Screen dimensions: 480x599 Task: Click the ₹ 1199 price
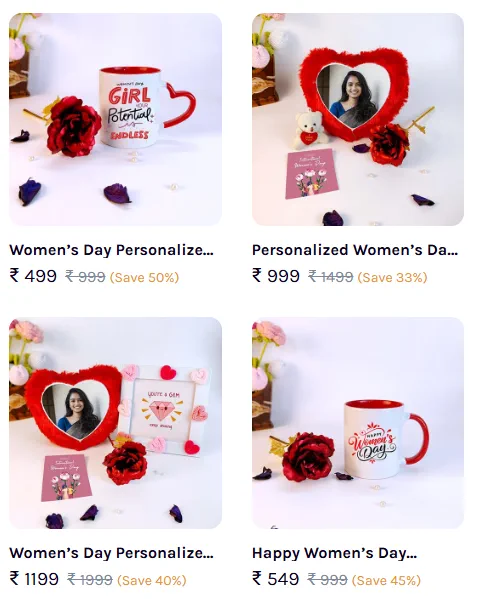click(x=34, y=579)
